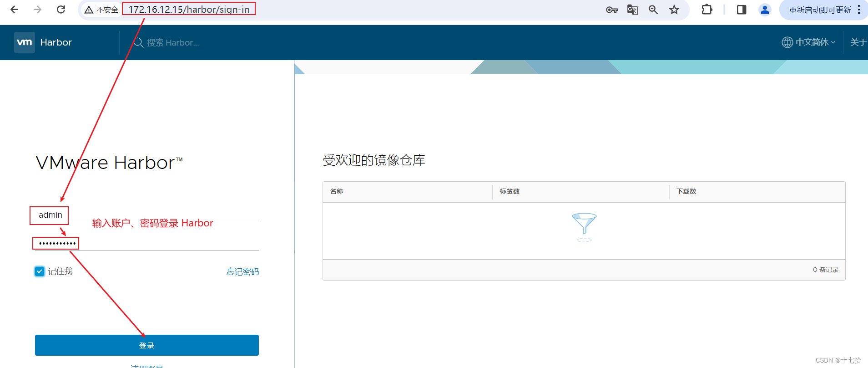Click the globe language icon

coord(787,42)
